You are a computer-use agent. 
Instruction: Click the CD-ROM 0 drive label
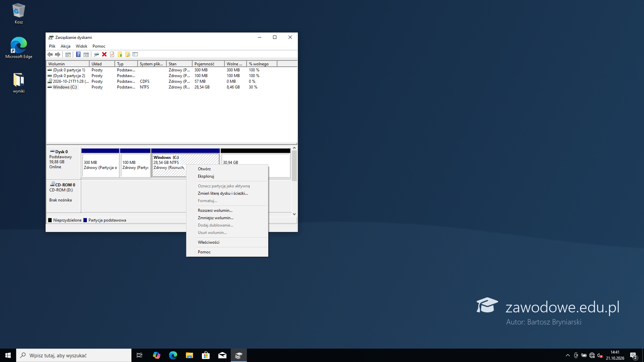(x=63, y=196)
